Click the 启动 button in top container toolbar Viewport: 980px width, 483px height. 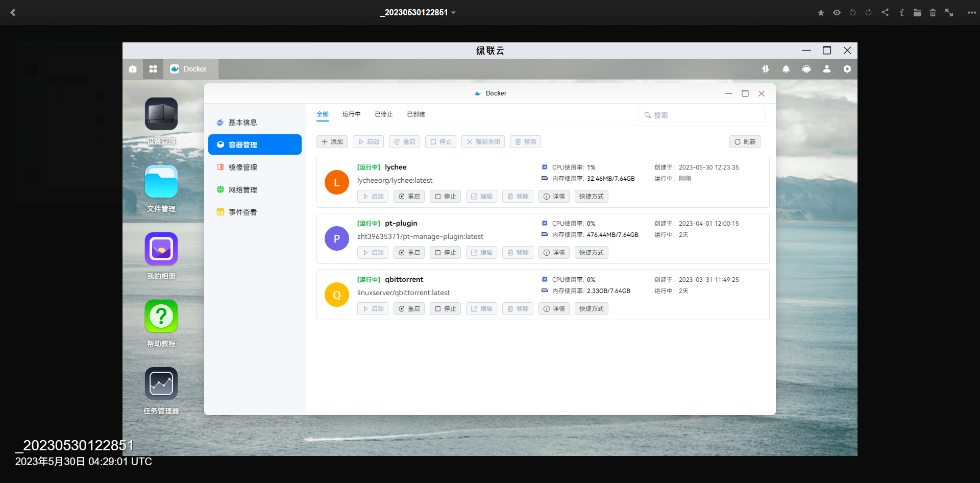(368, 142)
